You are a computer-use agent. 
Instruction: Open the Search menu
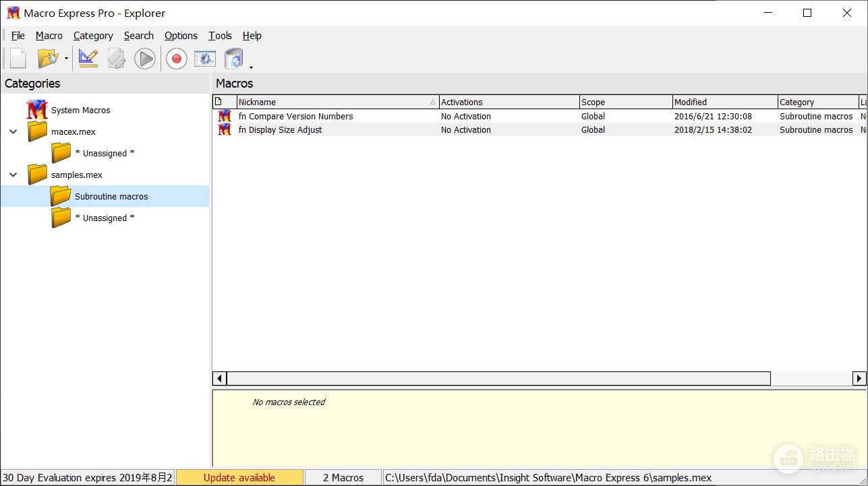(x=139, y=36)
